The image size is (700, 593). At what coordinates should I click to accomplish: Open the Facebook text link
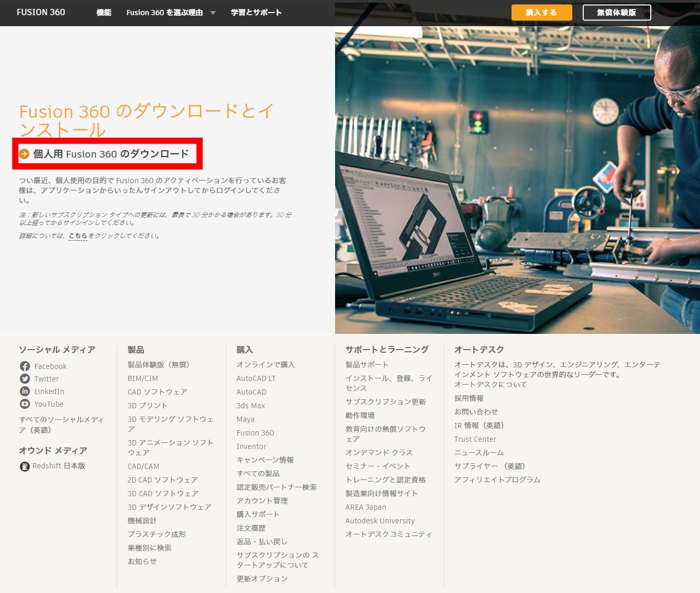tap(50, 366)
